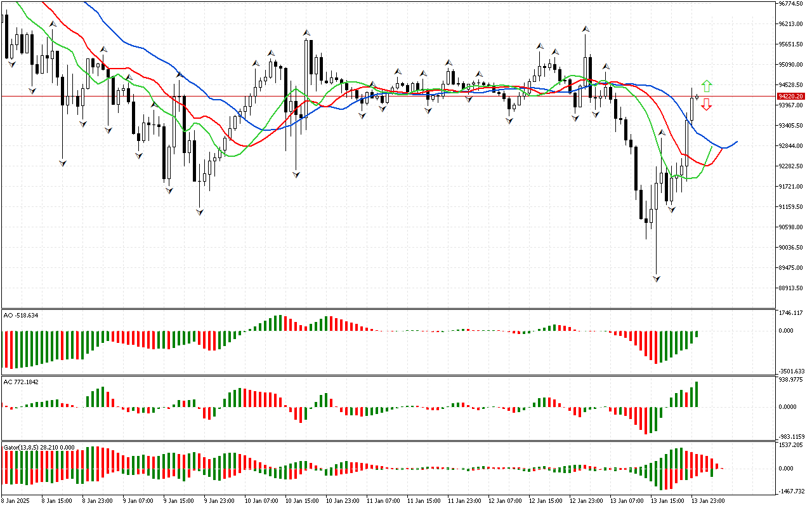The image size is (812, 508).
Task: Click the 11 Jan 07:00 time label
Action: click(382, 500)
